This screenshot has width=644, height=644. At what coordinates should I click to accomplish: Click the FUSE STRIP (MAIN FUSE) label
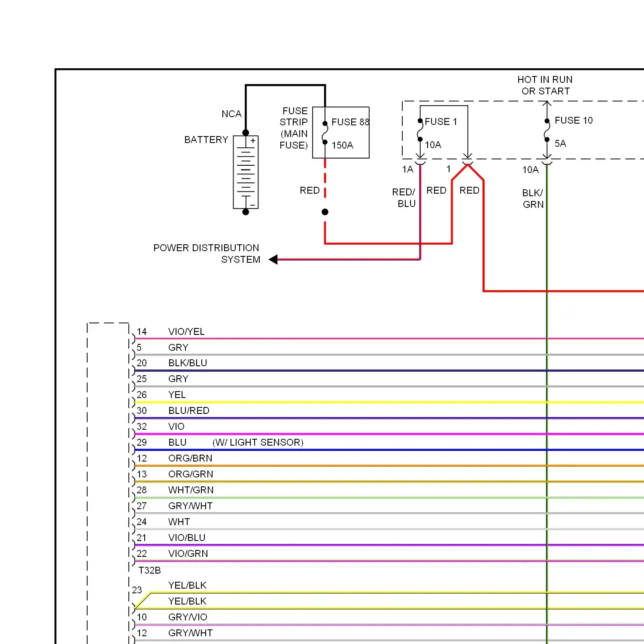[x=294, y=128]
